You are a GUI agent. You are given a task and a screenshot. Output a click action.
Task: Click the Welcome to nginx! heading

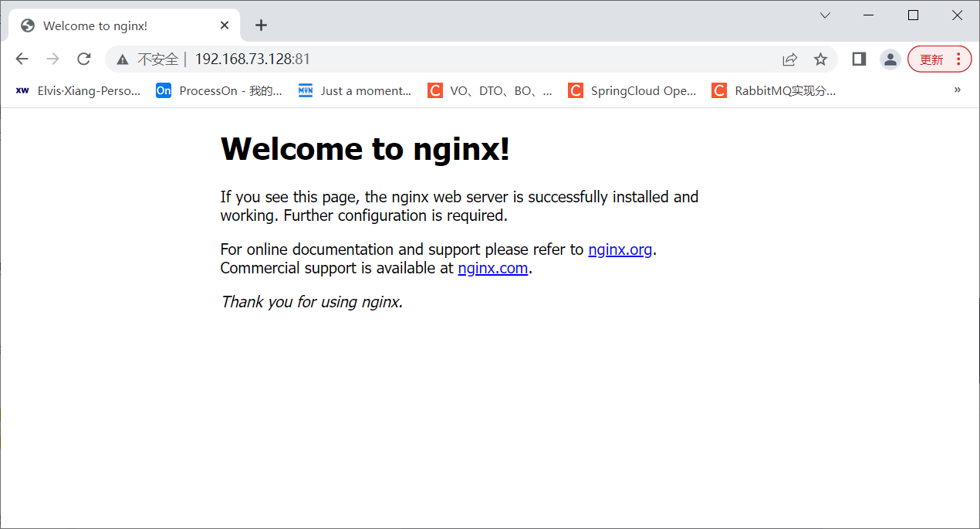click(x=365, y=148)
